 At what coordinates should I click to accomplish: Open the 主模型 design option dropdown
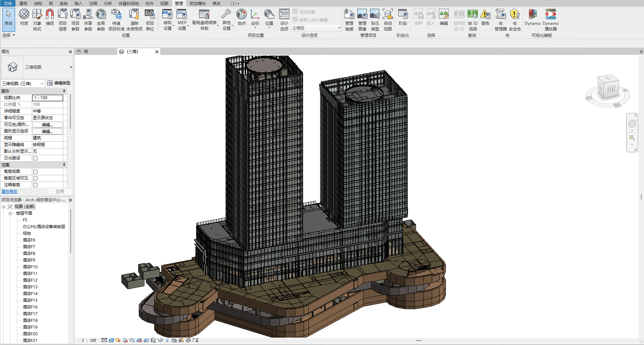coord(316,28)
